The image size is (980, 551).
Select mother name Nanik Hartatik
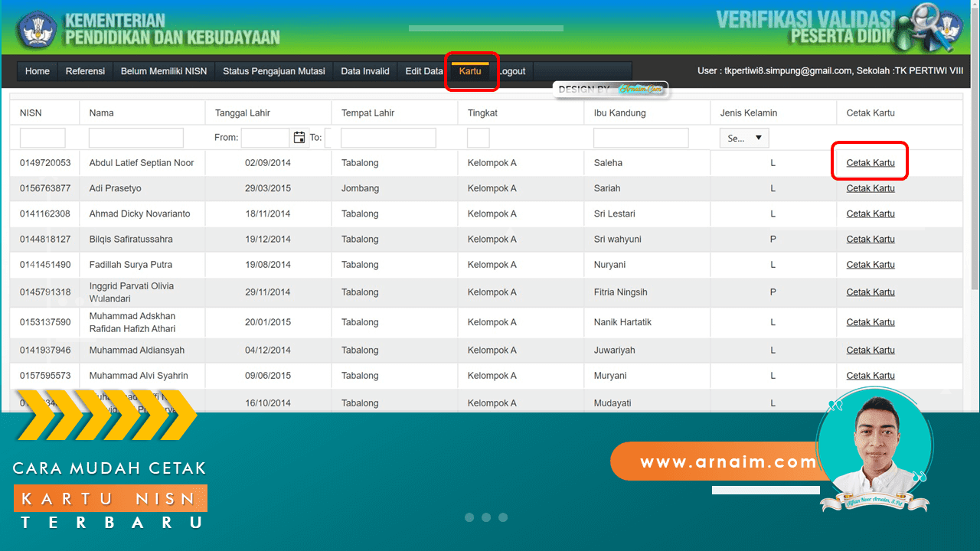coord(622,322)
